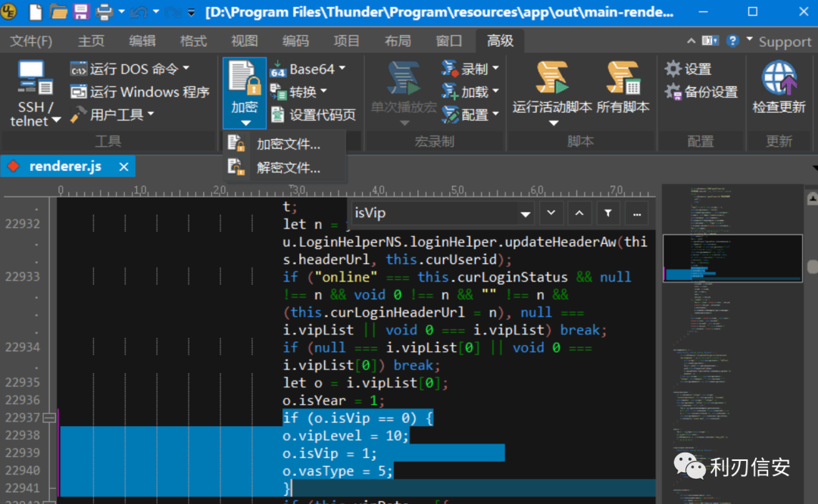The image size is (818, 504).
Task: Collapse the ribbon with the up chevron
Action: 692,41
